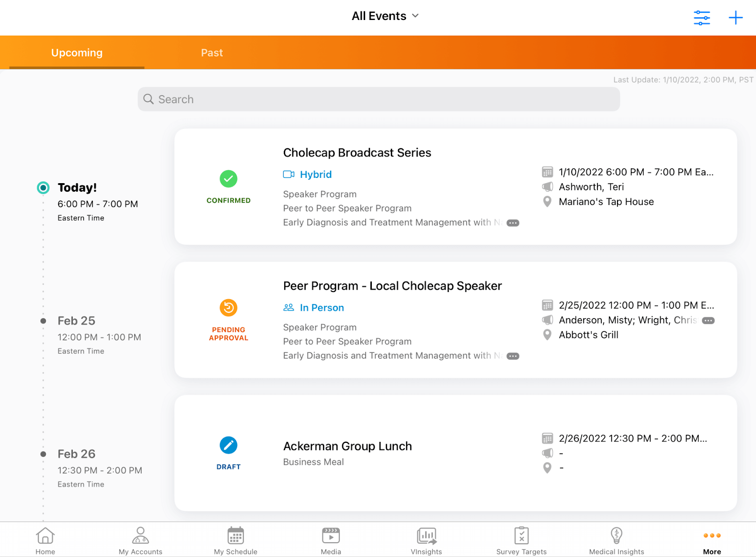This screenshot has width=756, height=557.
Task: Click the Search events field
Action: click(x=378, y=99)
